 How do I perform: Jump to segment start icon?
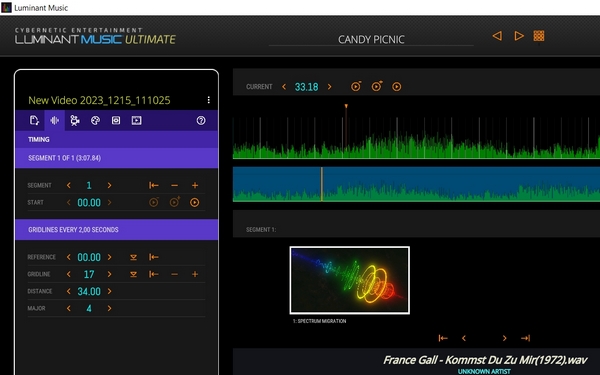click(x=154, y=185)
